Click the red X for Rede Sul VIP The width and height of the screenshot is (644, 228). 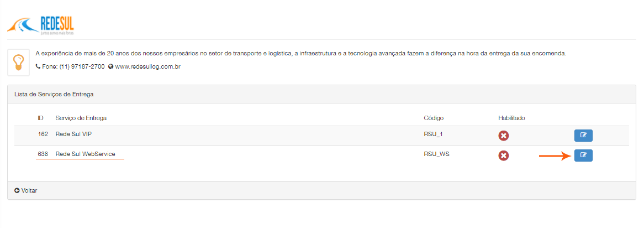(504, 136)
